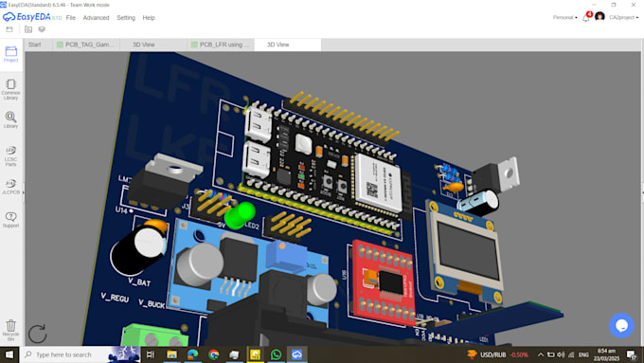Screen dimensions: 644x363
Task: Open the Library search icon
Action: click(10, 119)
